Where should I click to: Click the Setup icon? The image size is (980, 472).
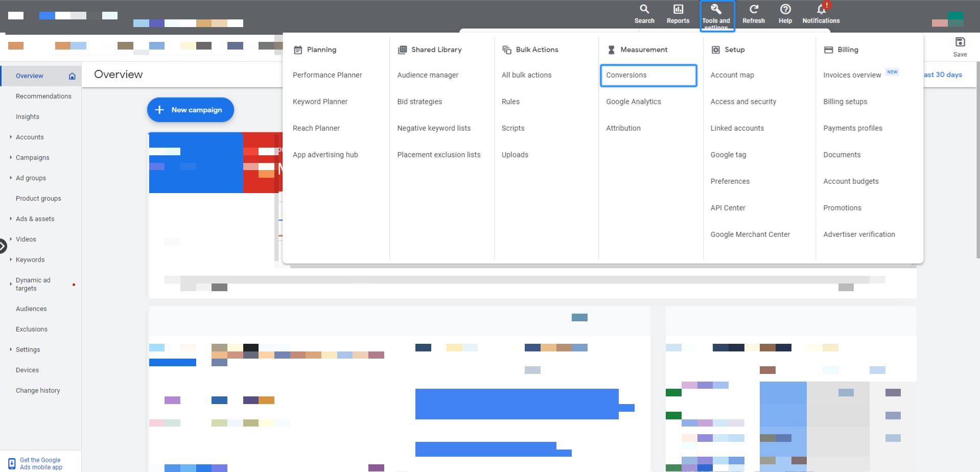point(716,50)
